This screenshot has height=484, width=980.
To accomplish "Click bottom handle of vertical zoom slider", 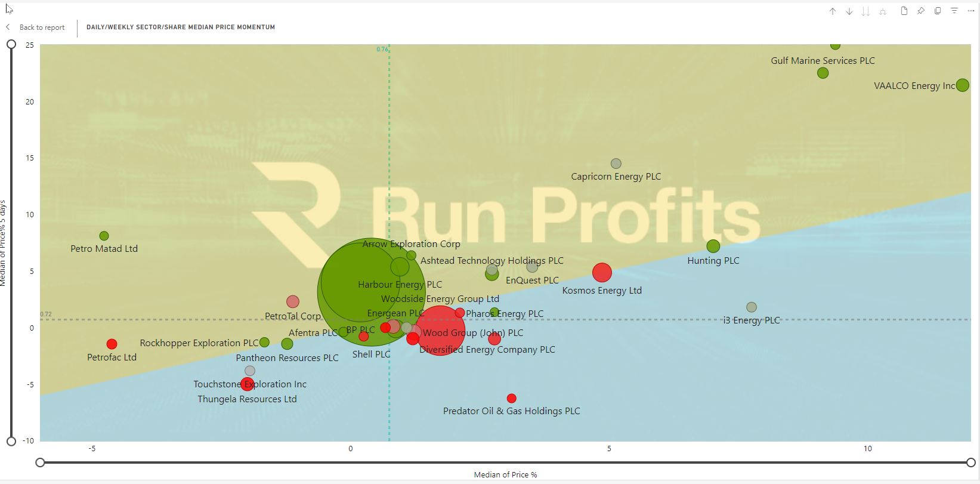I will coord(11,442).
